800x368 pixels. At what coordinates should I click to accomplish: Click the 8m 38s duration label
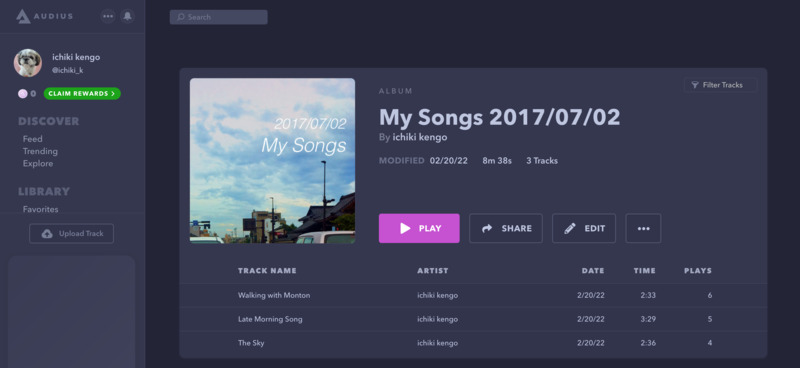tap(497, 161)
